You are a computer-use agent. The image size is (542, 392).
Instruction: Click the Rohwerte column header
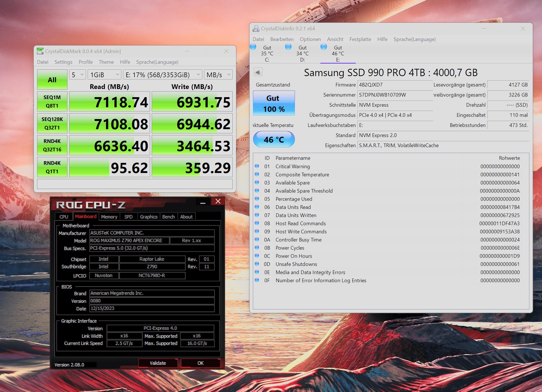[509, 158]
